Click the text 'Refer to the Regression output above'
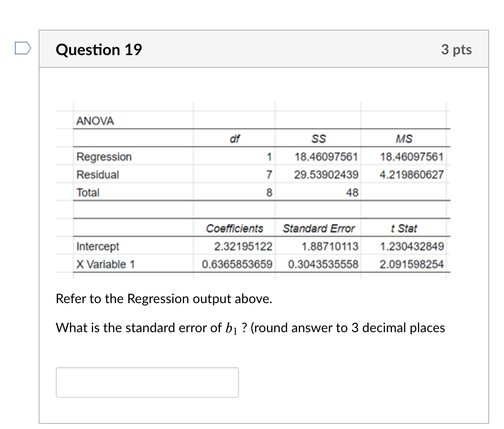The height and width of the screenshot is (429, 504). (164, 298)
